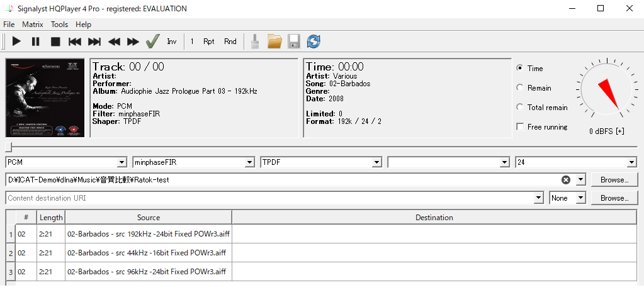Open the PCM mode dropdown
The height and width of the screenshot is (290, 644).
click(x=66, y=162)
